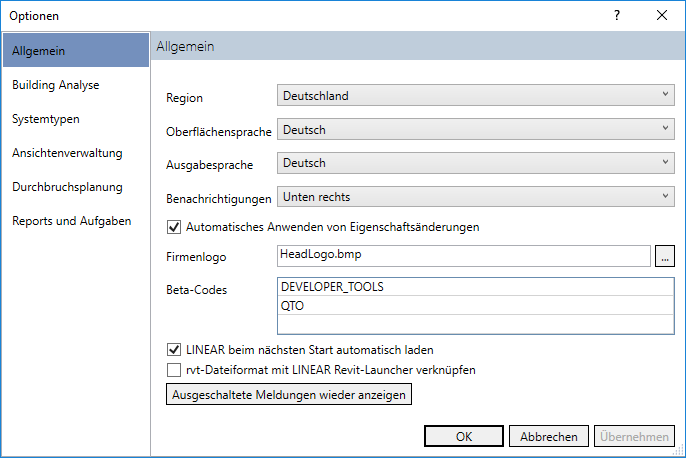The width and height of the screenshot is (686, 458).
Task: Open the Ausgabesprache dropdown
Action: tap(476, 163)
